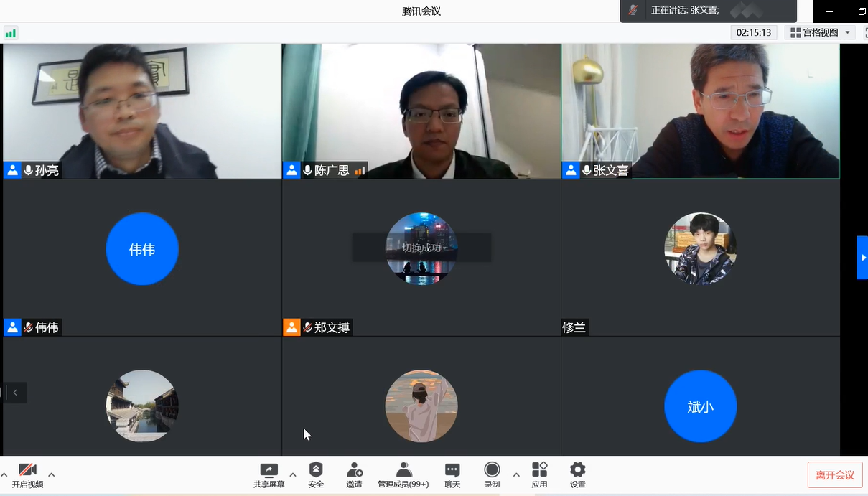
Task: Open the 邀请 invite participants icon
Action: (354, 474)
